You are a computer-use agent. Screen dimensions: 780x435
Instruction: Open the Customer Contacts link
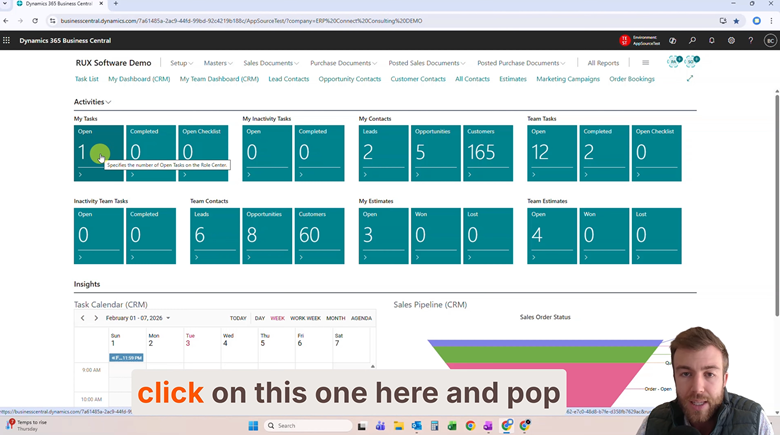coord(418,79)
